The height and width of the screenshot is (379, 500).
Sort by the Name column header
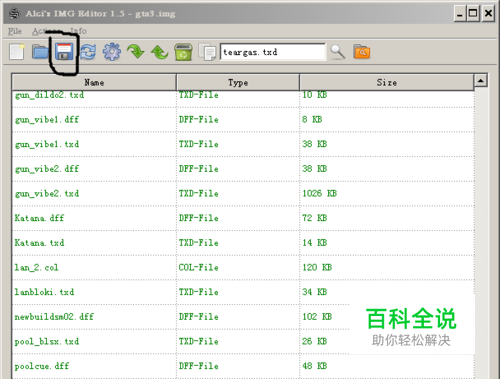(x=94, y=82)
